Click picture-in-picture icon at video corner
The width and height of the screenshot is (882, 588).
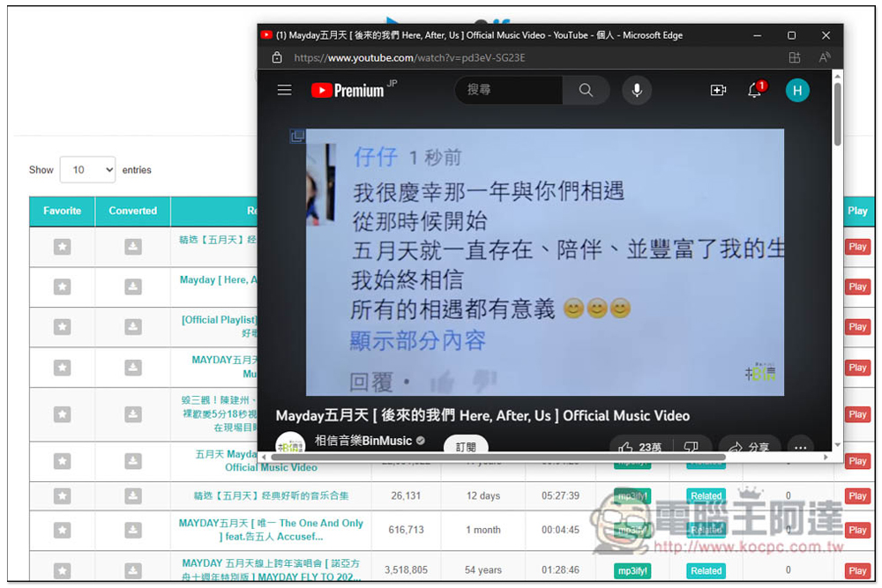click(297, 136)
